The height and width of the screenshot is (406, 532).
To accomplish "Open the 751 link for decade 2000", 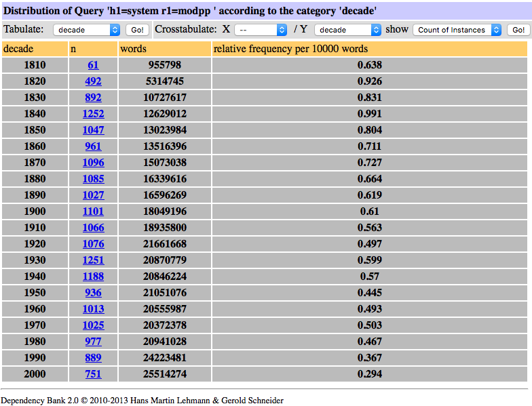I will tap(93, 374).
